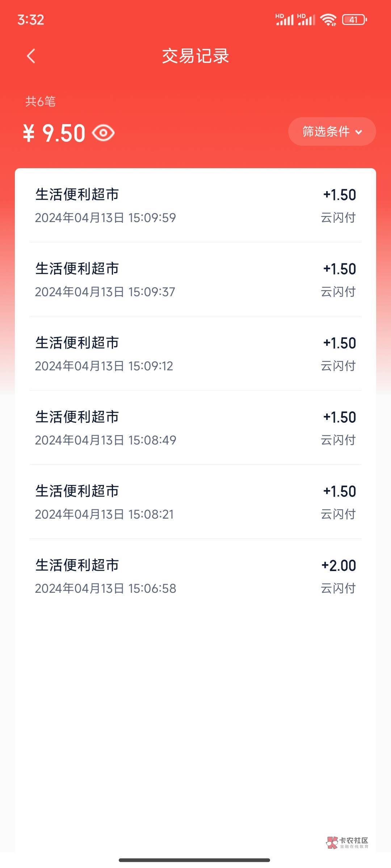
Task: Toggle the eye icon to hide amount
Action: pos(103,133)
